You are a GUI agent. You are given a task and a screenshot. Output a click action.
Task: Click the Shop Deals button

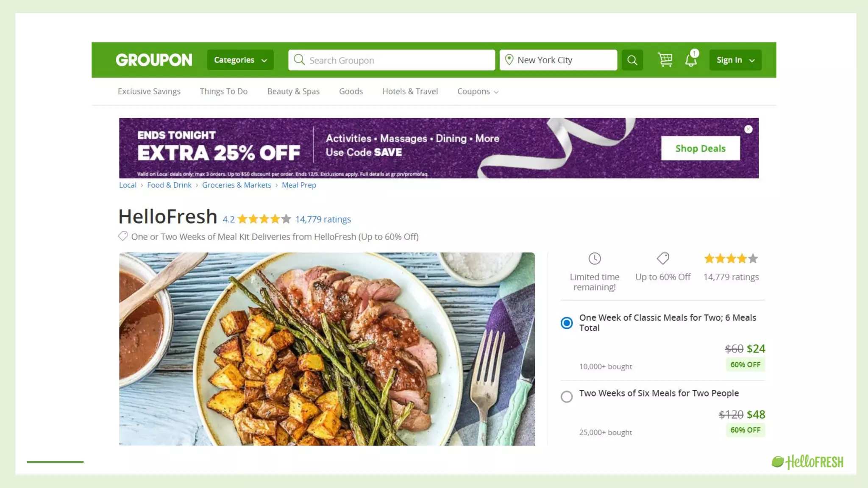(x=701, y=148)
